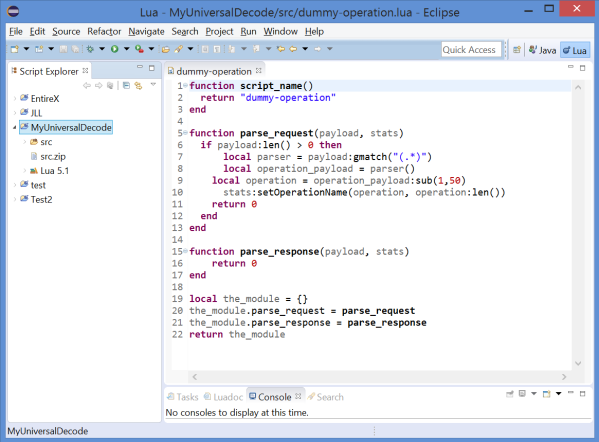The height and width of the screenshot is (442, 599).
Task: Click the editor horizontal scrollbar track
Action: pyautogui.click(x=379, y=377)
